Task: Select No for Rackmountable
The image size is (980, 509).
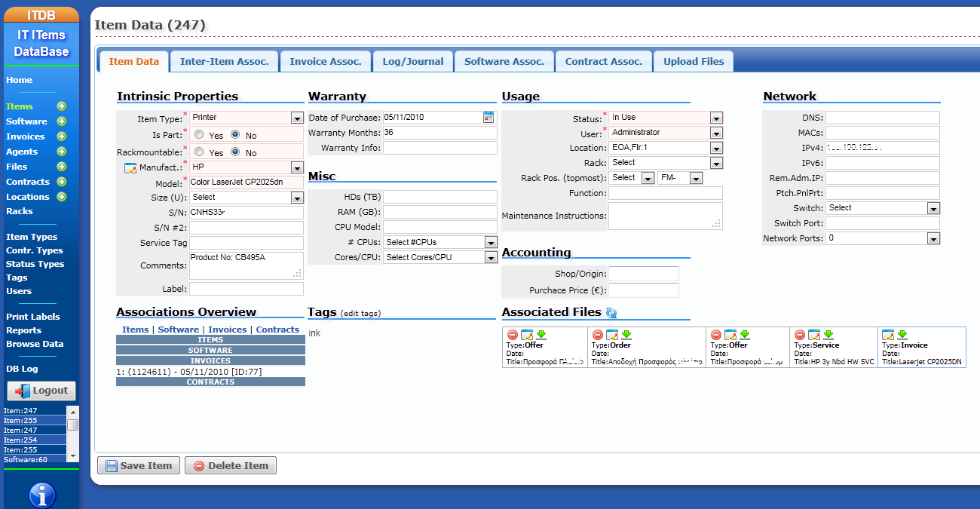Action: pyautogui.click(x=235, y=152)
